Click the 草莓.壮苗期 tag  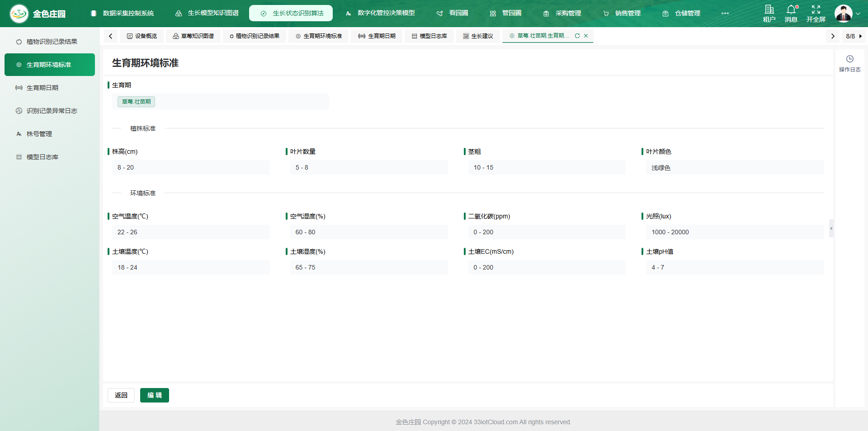coord(136,102)
